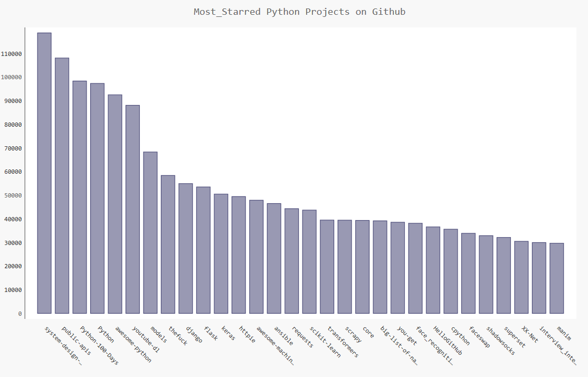The image size is (588, 377).
Task: Click the django bar
Action: pos(186,248)
